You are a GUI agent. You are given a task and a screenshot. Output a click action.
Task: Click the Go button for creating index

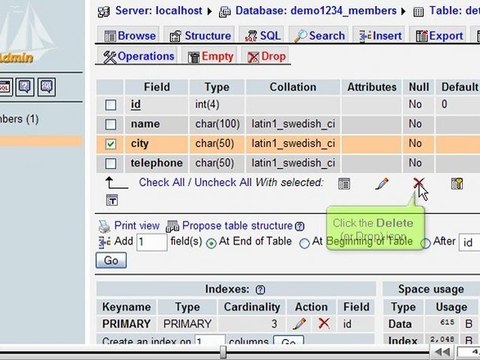pyautogui.click(x=289, y=340)
